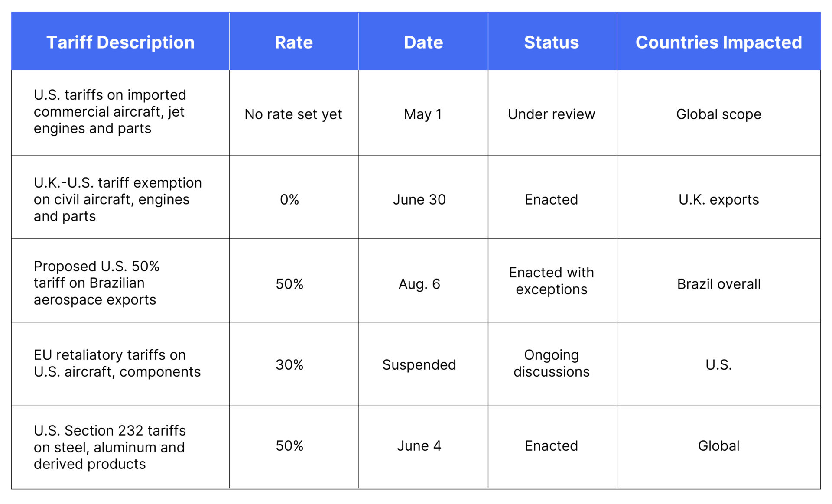Select the '30%' rate cell
The width and height of the screenshot is (832, 504).
point(289,364)
